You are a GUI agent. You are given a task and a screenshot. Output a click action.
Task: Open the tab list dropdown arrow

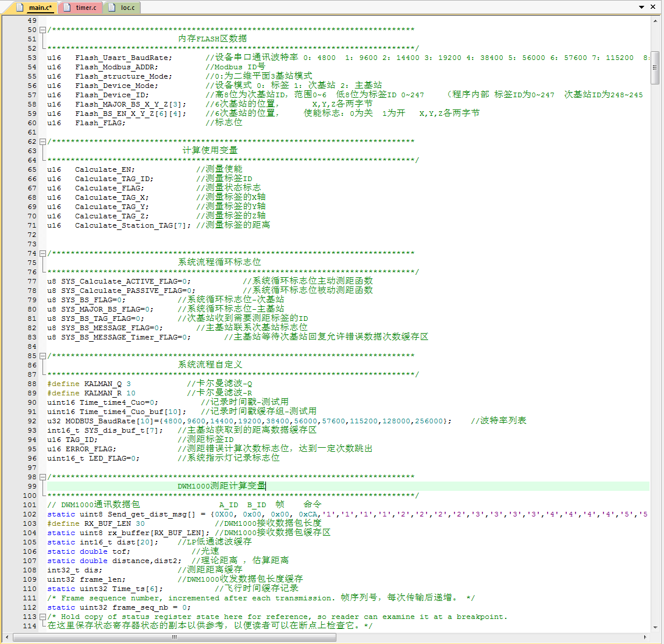[641, 7]
